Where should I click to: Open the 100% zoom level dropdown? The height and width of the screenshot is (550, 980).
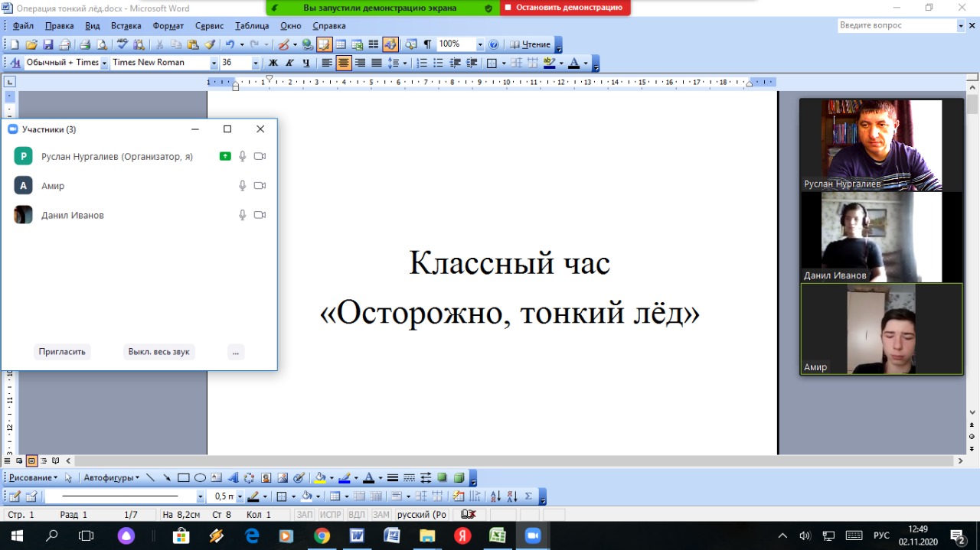point(480,44)
